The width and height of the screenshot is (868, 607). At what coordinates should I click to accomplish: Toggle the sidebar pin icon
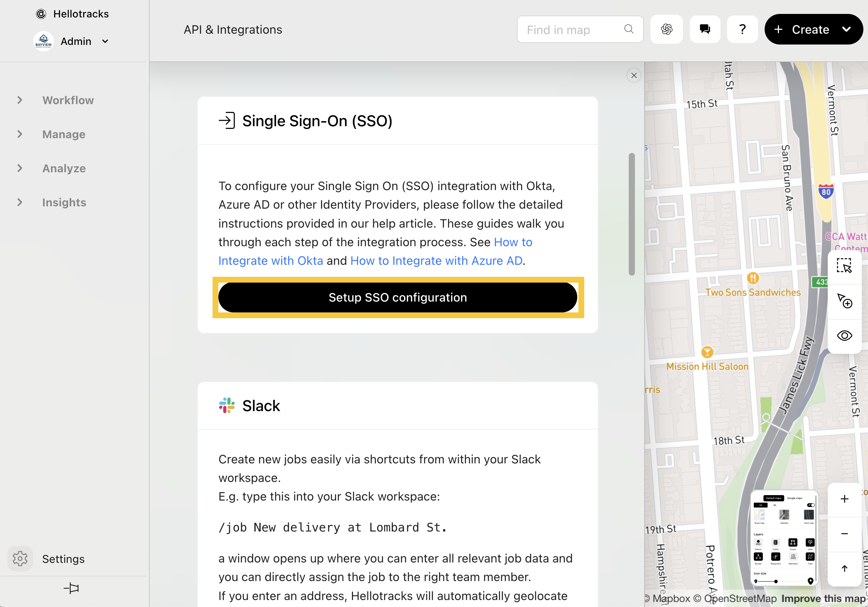pos(71,588)
